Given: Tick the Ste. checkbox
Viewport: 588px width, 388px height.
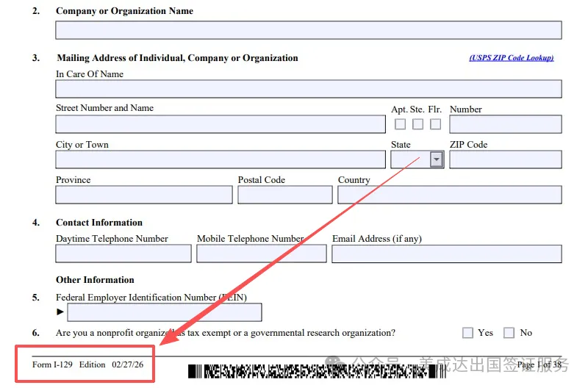Looking at the screenshot, I should (x=418, y=124).
